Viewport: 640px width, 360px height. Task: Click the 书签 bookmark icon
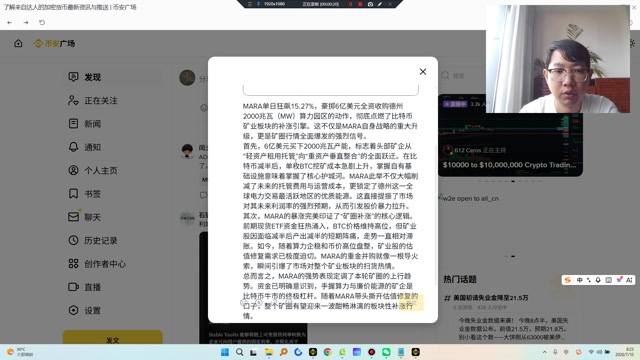pyautogui.click(x=73, y=193)
